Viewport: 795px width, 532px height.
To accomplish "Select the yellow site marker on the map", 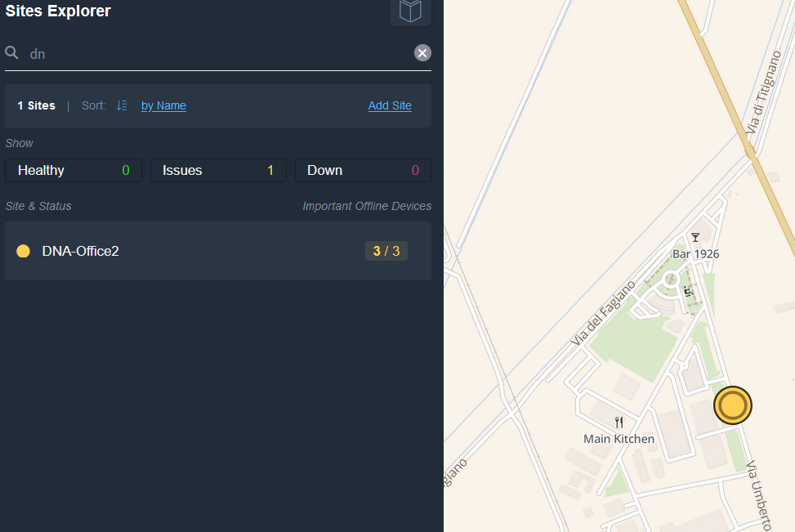I will (732, 405).
